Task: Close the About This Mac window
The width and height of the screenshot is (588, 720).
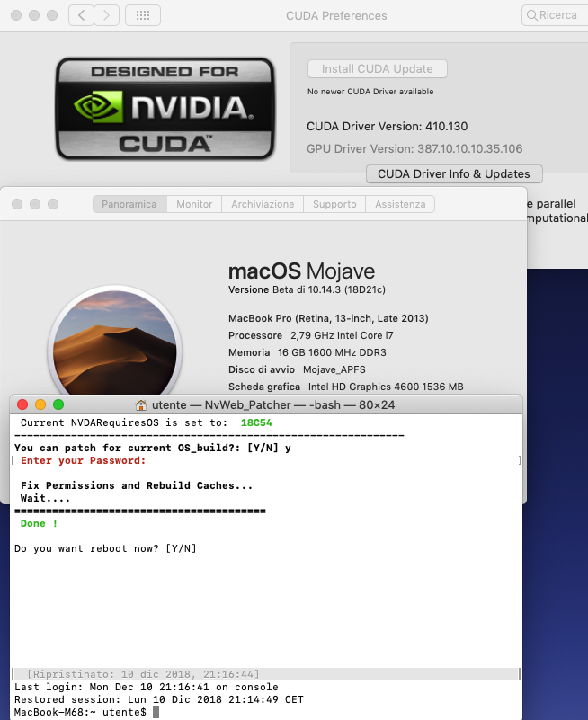Action: coord(17,204)
